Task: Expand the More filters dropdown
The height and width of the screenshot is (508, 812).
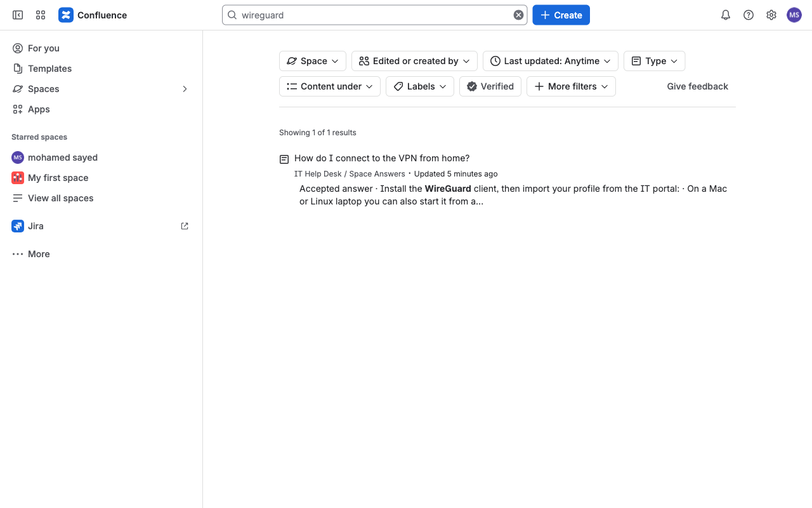Action: pyautogui.click(x=571, y=86)
